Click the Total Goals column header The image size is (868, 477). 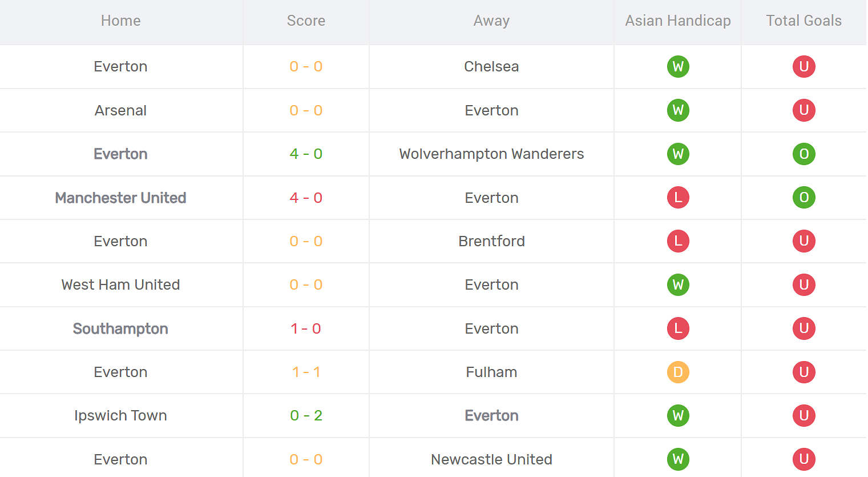tap(804, 21)
